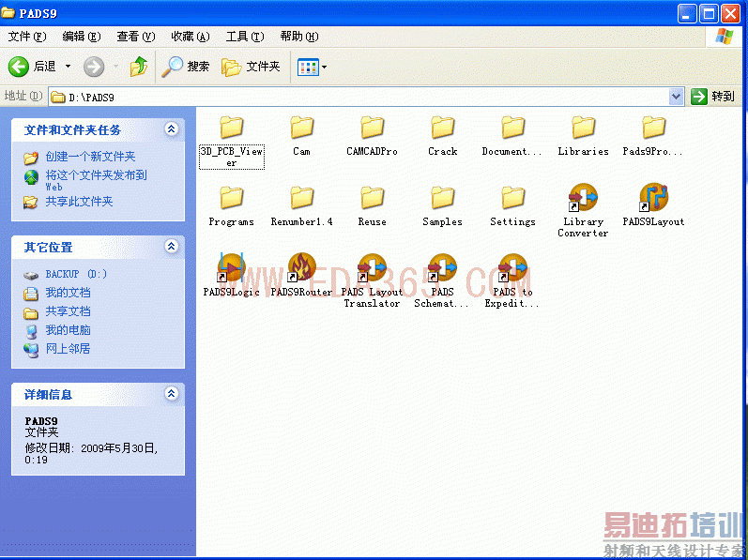This screenshot has width=748, height=560.
Task: Minimize the PADS9 window
Action: point(687,14)
